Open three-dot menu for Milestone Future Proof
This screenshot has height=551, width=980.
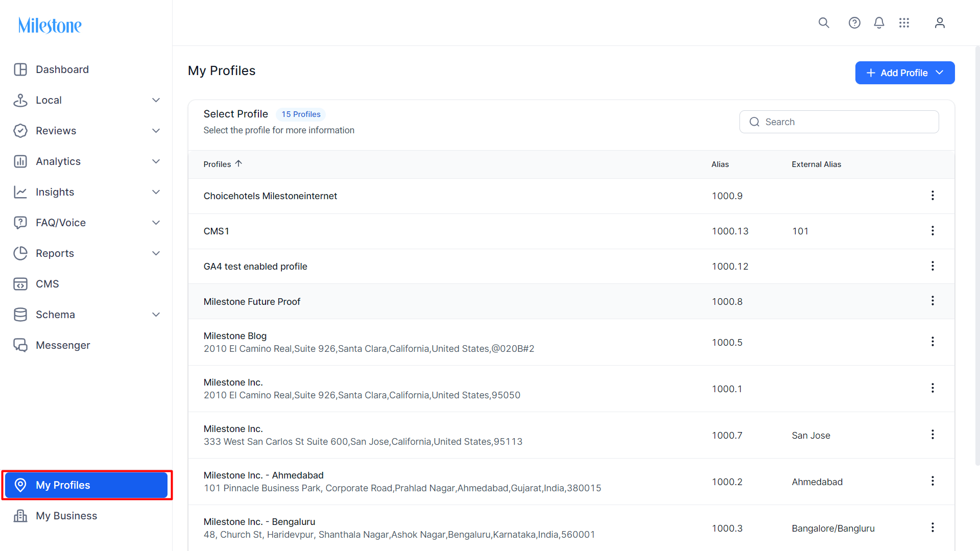coord(933,301)
